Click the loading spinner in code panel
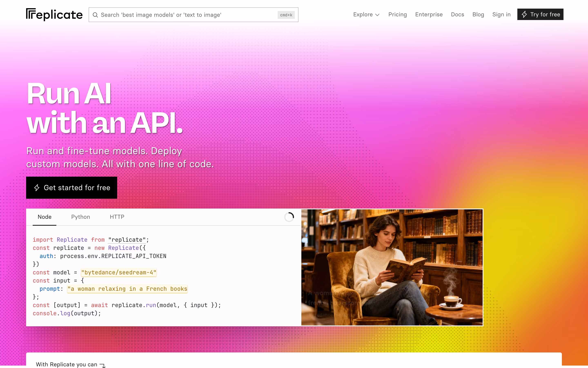 click(289, 217)
